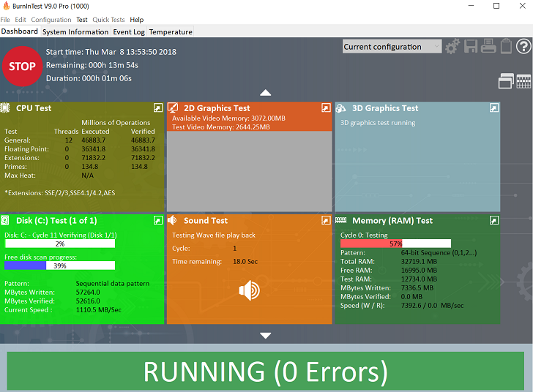Viewport: 533px width, 392px height.
Task: Click the free disk scan 39% progress bar
Action: tap(60, 265)
